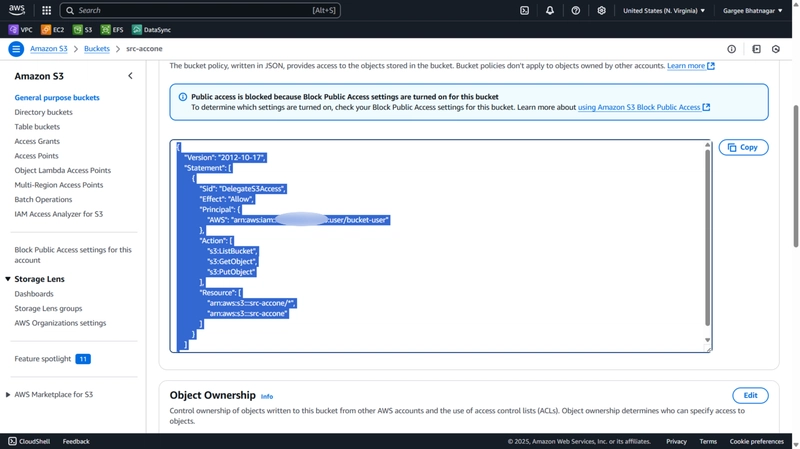Open the notifications bell icon
Image resolution: width=800 pixels, height=449 pixels.
coord(549,10)
